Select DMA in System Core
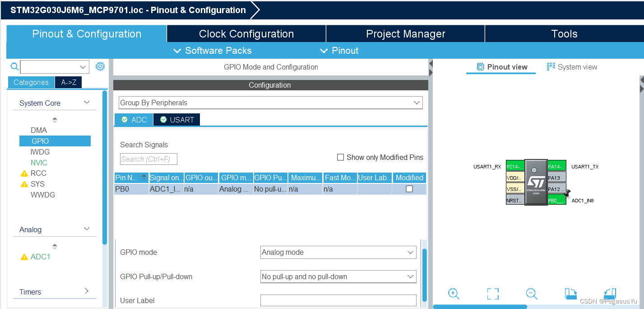Image resolution: width=644 pixels, height=309 pixels. (x=39, y=130)
